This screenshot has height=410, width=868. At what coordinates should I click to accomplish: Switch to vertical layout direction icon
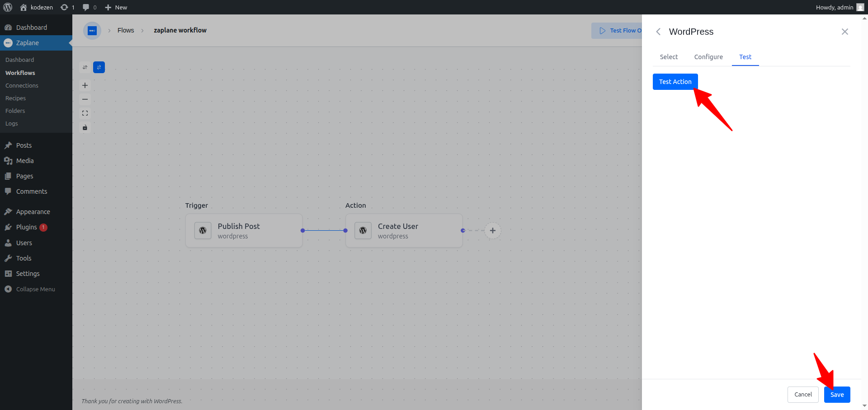85,67
